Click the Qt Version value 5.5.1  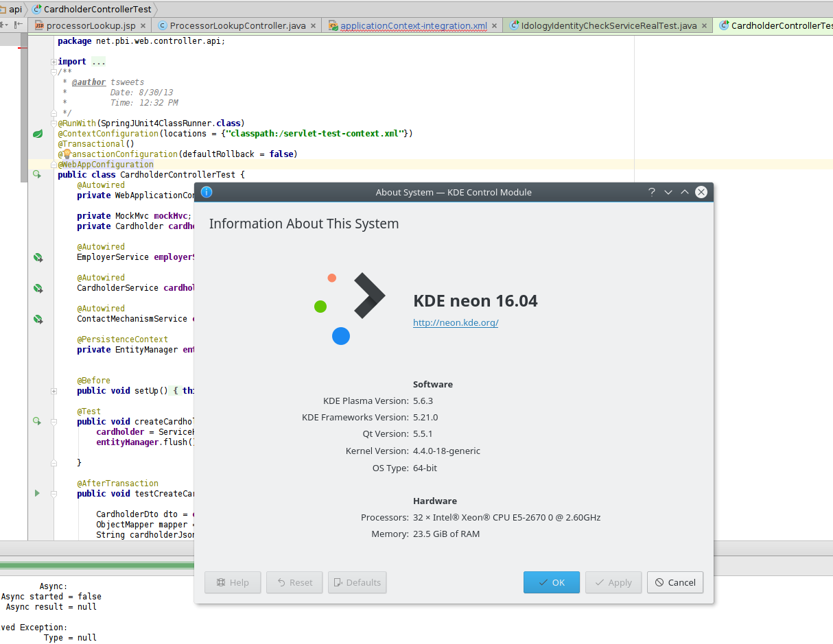[x=423, y=433]
